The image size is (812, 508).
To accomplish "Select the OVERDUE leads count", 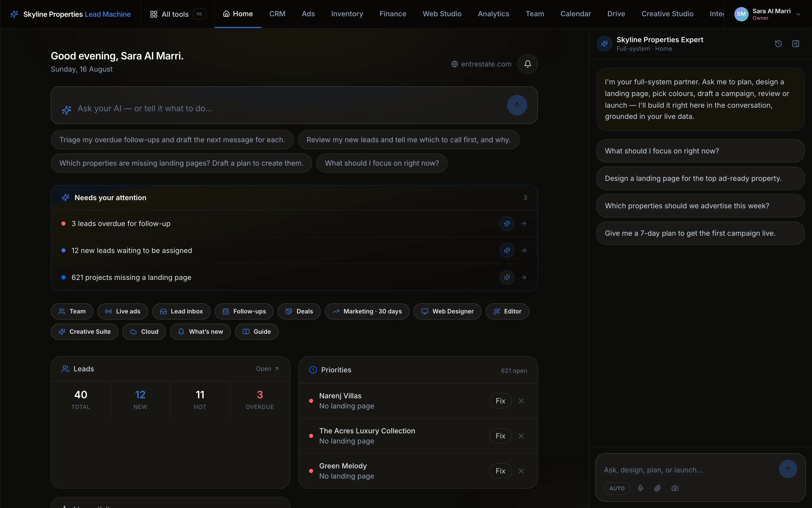I will point(260,400).
